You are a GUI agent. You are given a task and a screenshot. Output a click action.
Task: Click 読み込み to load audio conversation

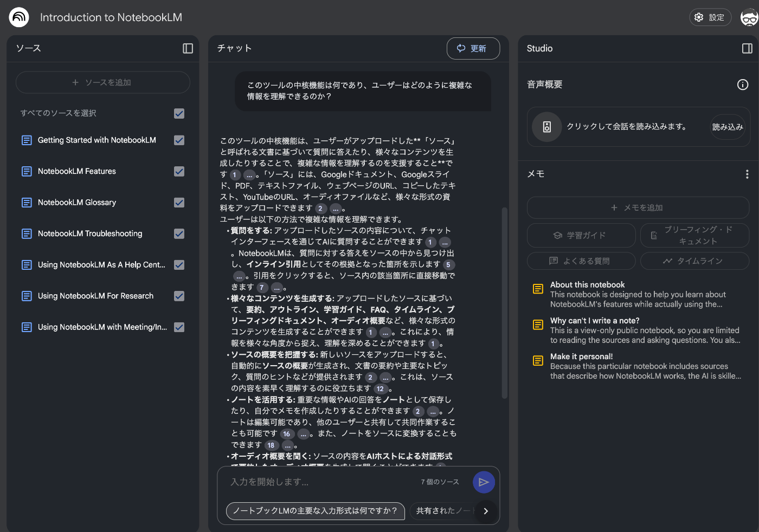pyautogui.click(x=728, y=127)
